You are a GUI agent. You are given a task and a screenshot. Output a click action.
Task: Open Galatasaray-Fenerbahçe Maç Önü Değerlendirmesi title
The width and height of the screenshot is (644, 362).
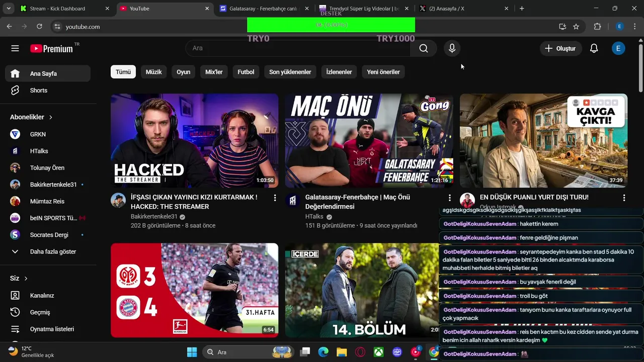click(x=358, y=202)
